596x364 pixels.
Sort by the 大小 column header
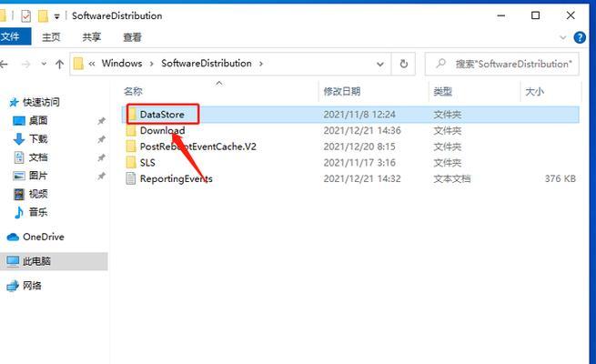click(534, 91)
